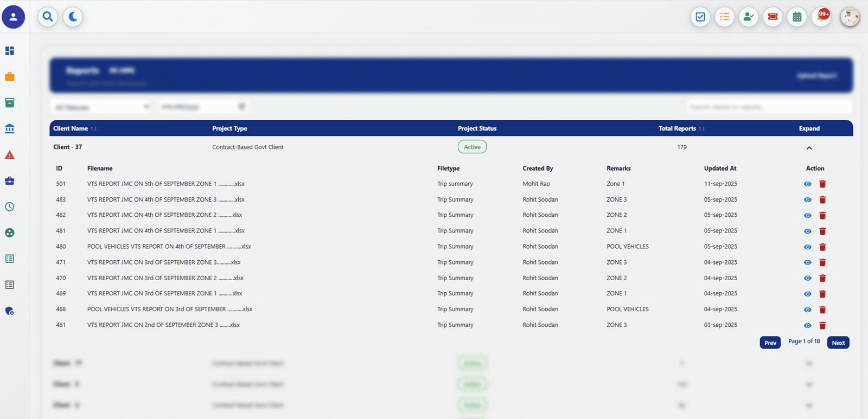The height and width of the screenshot is (419, 868).
Task: Open the All Statuses dropdown filter
Action: (x=101, y=107)
